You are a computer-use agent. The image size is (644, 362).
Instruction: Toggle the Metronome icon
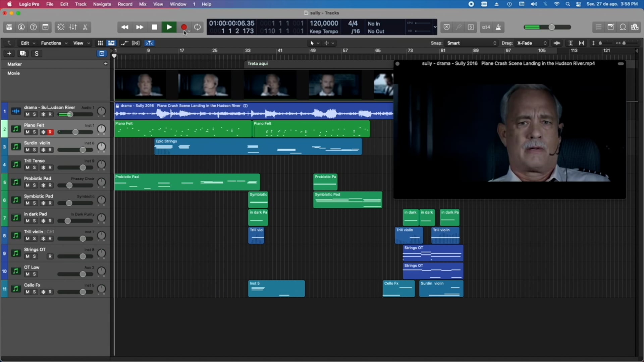pos(498,27)
